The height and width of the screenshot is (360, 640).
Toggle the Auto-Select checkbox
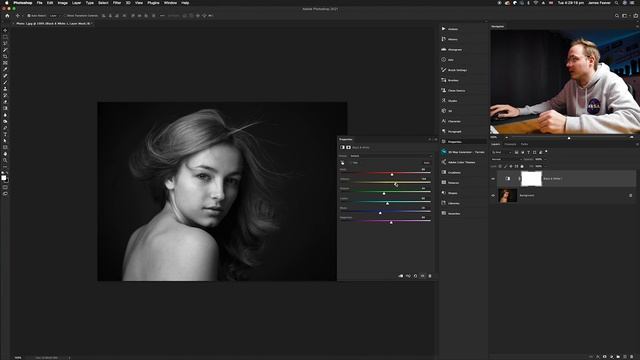[29, 16]
